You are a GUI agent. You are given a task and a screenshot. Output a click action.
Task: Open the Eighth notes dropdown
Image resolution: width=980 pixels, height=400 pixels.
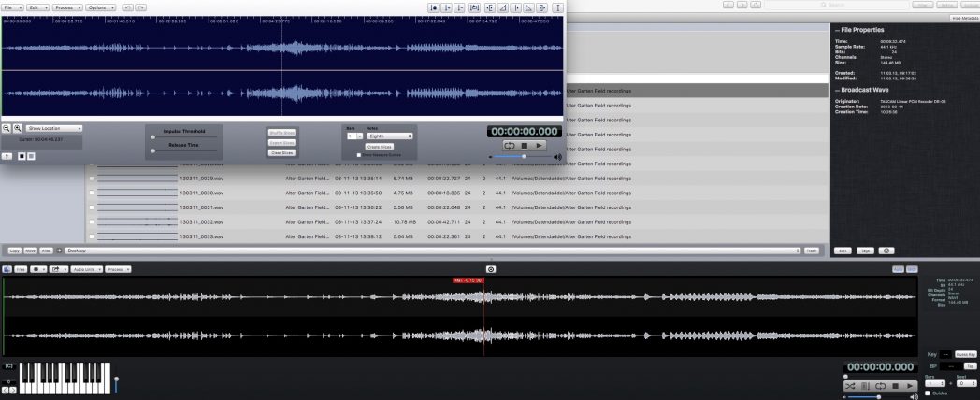(x=390, y=136)
